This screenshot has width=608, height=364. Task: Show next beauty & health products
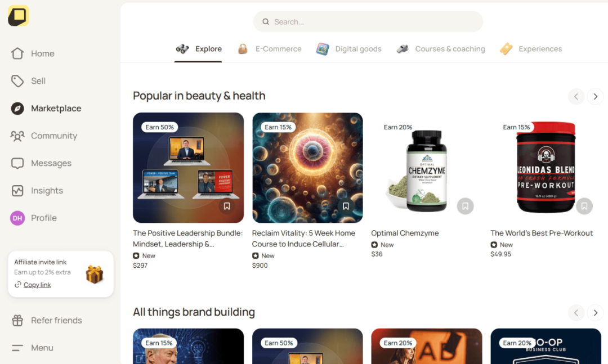pyautogui.click(x=595, y=97)
